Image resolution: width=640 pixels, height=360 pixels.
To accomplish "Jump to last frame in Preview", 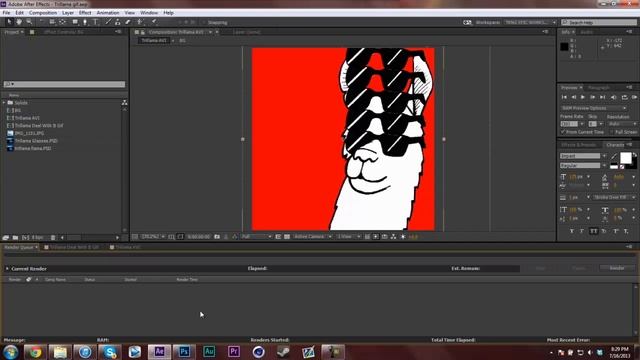I will (x=602, y=97).
